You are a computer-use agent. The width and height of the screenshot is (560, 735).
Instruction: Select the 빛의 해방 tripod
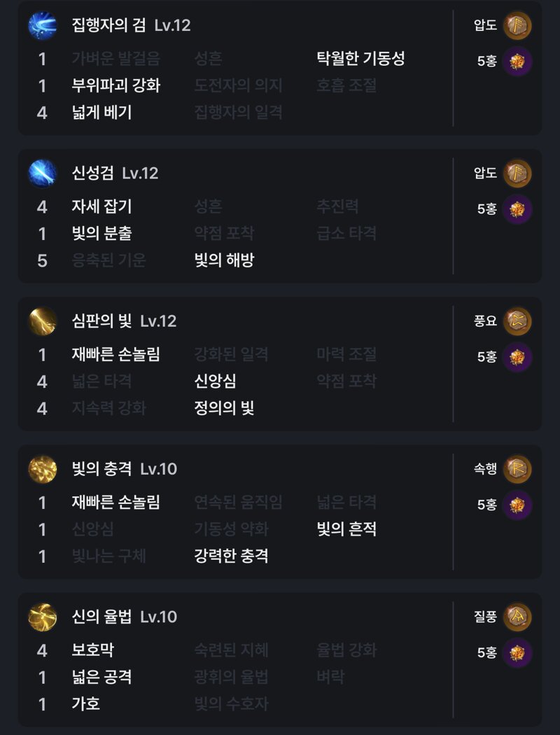225,260
